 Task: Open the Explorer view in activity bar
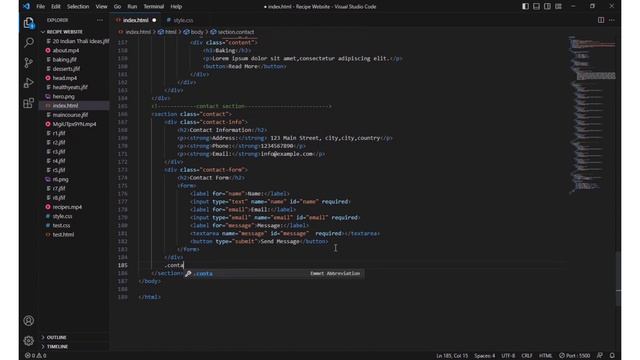pos(29,23)
